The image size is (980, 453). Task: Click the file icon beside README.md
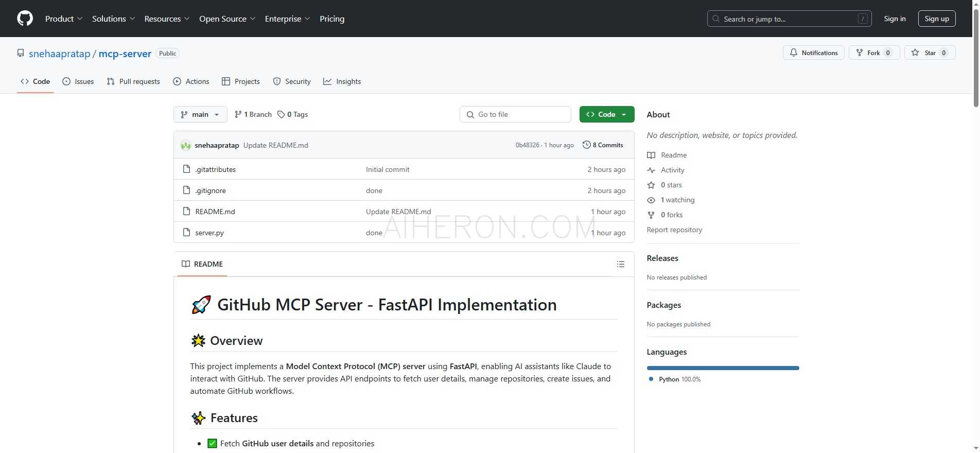pos(187,211)
